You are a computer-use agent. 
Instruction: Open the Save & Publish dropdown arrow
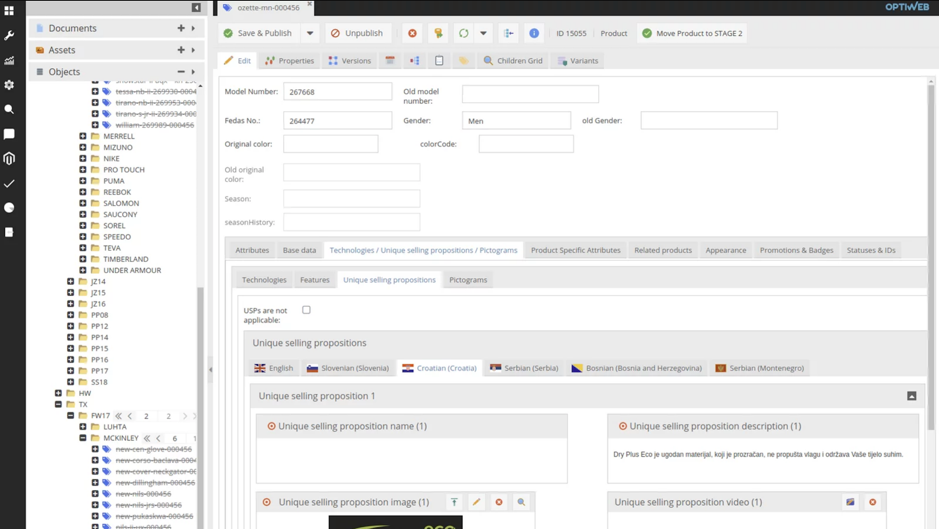[310, 34]
